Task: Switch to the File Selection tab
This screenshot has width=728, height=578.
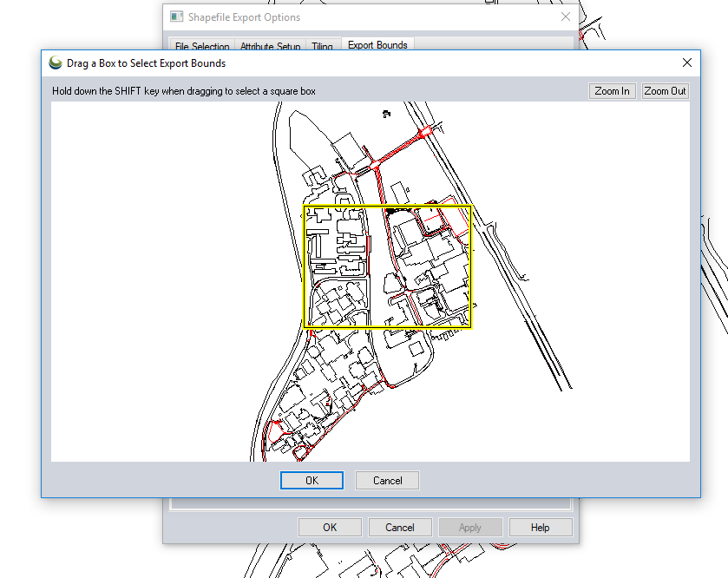Action: tap(202, 47)
